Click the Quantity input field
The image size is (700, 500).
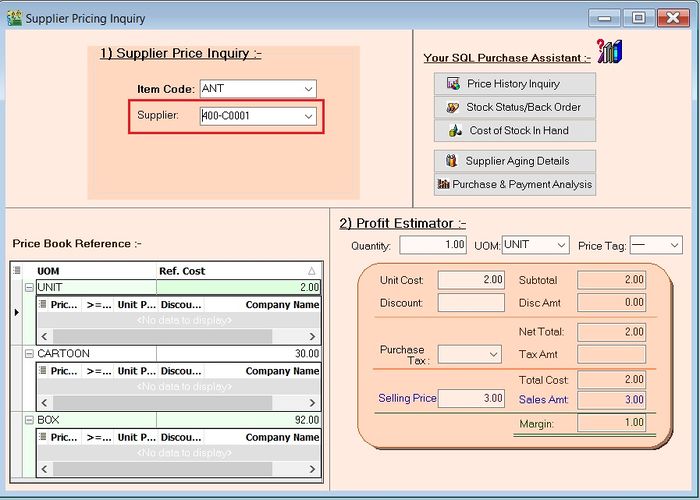[433, 245]
